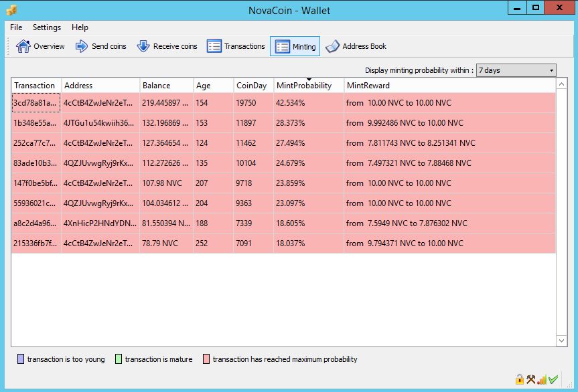Image resolution: width=578 pixels, height=392 pixels.
Task: Select the Minting tab label
Action: 304,47
